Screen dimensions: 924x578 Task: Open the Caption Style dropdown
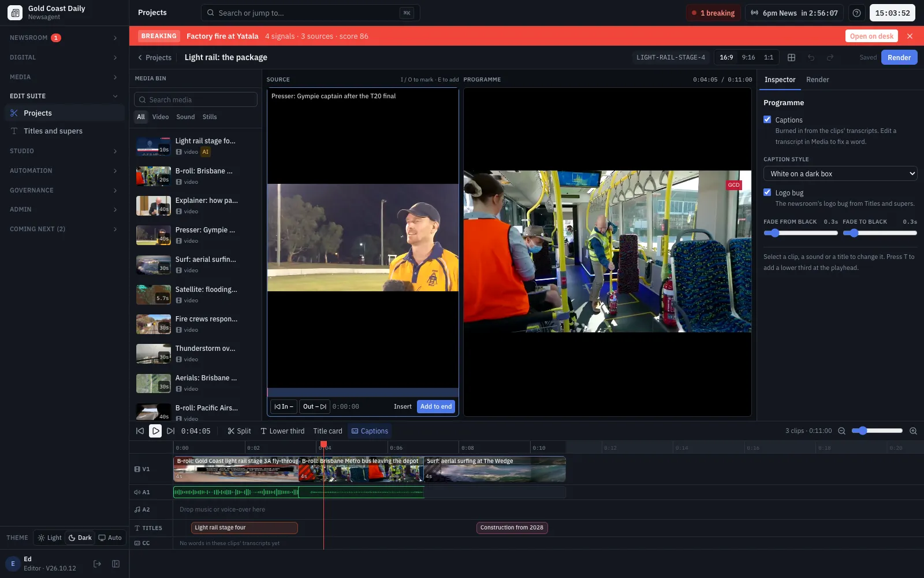click(840, 174)
